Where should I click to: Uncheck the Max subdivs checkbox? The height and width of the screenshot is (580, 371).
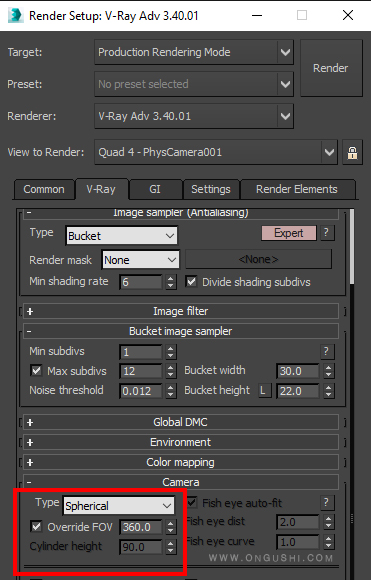click(x=36, y=371)
